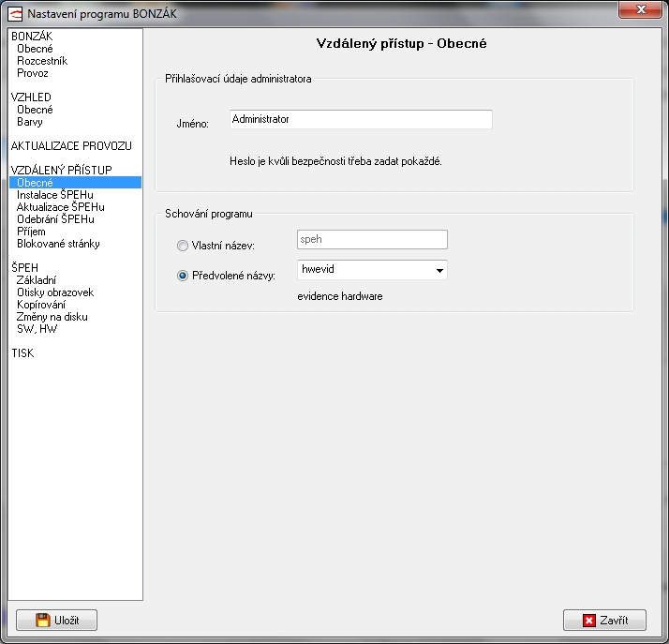
Task: Open the Provoz settings page
Action: pos(33,73)
